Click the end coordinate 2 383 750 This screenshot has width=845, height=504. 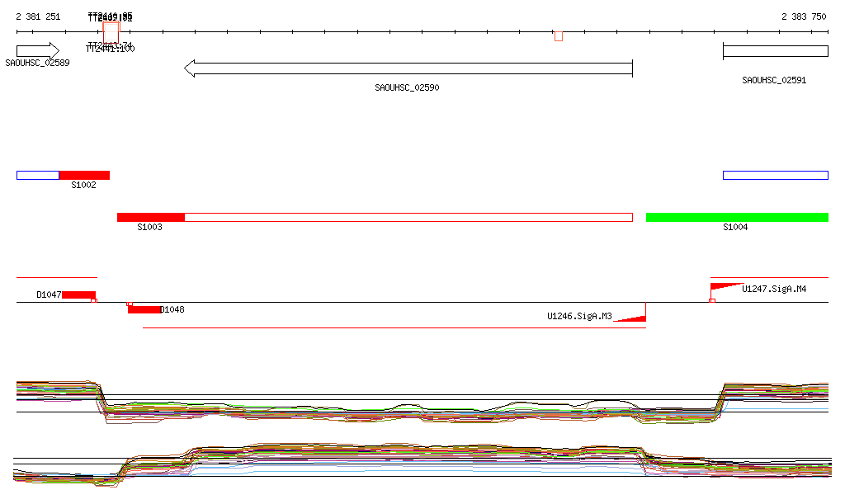(804, 16)
